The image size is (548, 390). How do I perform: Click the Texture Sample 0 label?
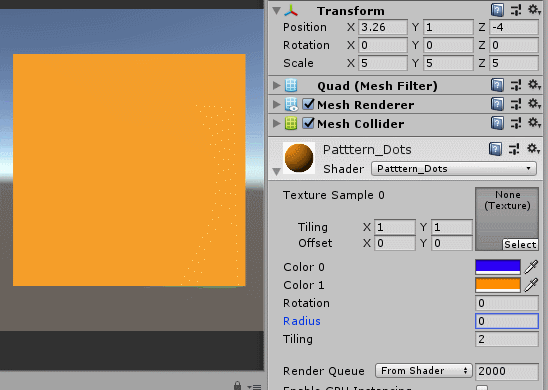tap(334, 195)
